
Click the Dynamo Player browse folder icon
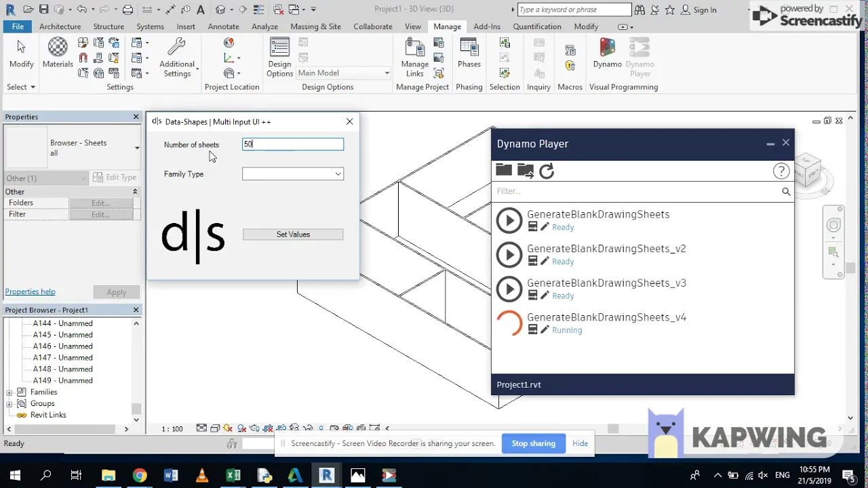click(504, 170)
